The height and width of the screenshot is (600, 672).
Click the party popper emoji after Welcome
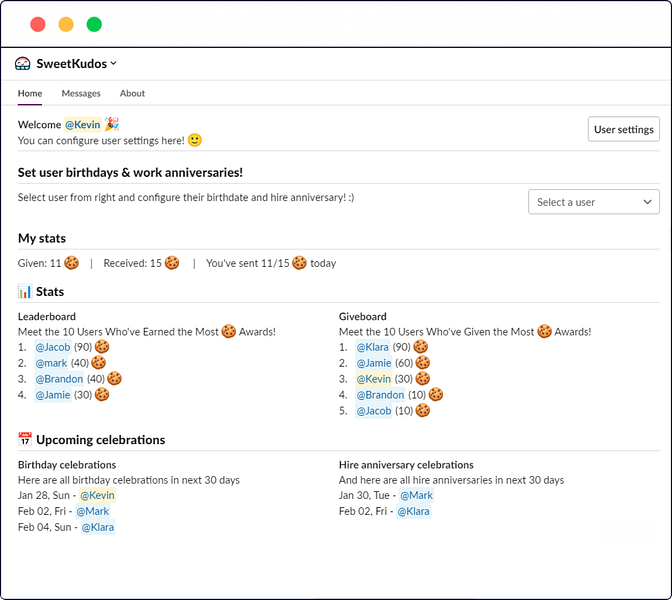click(x=112, y=125)
